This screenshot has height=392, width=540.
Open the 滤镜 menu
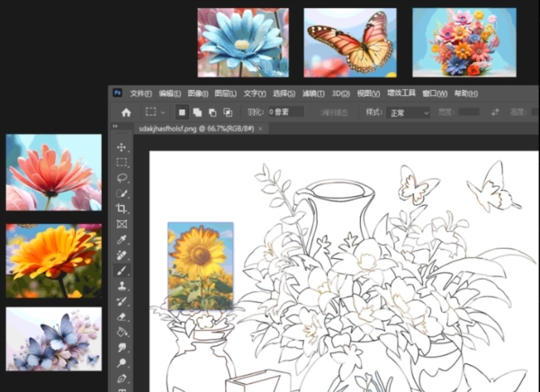pos(312,93)
